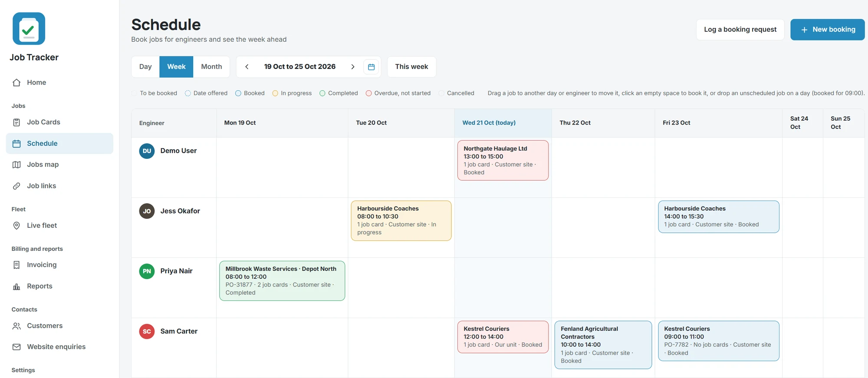
Task: Click the Fri 23 Oct column header
Action: click(x=719, y=123)
